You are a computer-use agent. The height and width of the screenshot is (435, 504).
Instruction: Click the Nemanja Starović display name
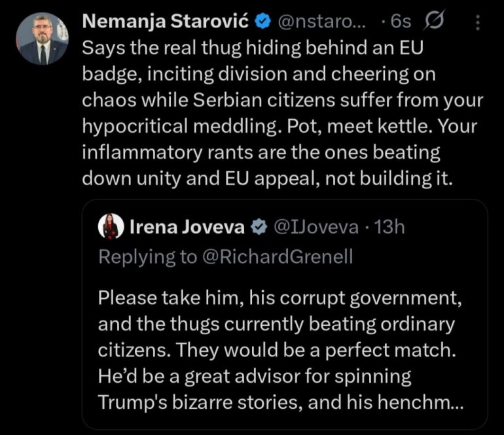166,22
